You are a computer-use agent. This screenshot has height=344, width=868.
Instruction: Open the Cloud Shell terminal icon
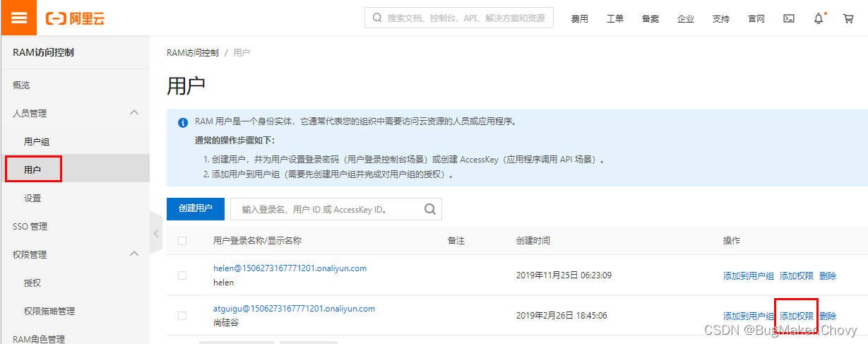pyautogui.click(x=789, y=18)
